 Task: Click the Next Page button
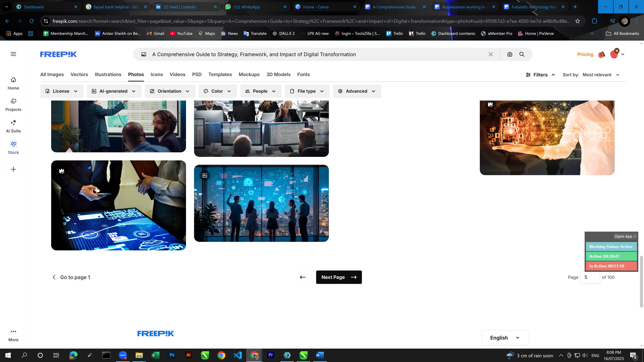[339, 277]
